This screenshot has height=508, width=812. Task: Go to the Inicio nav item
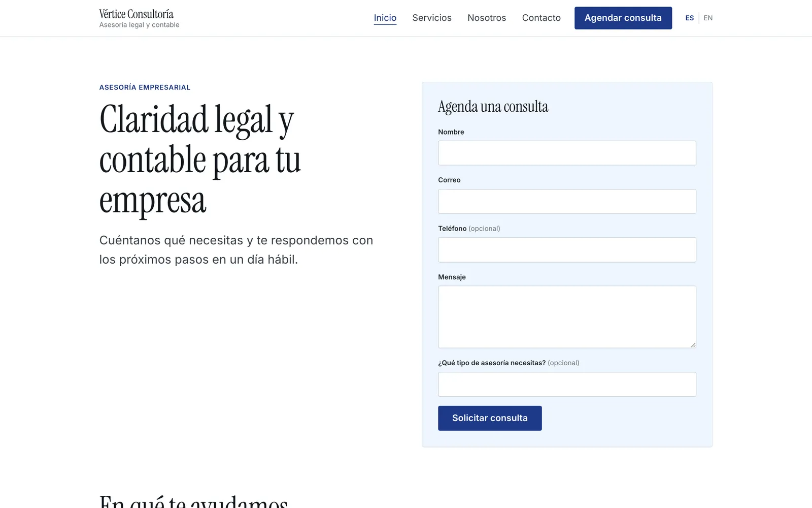(385, 18)
